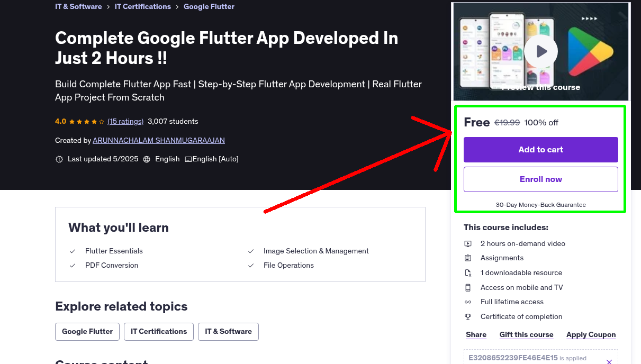Click the downloadable resource file icon

[468, 273]
